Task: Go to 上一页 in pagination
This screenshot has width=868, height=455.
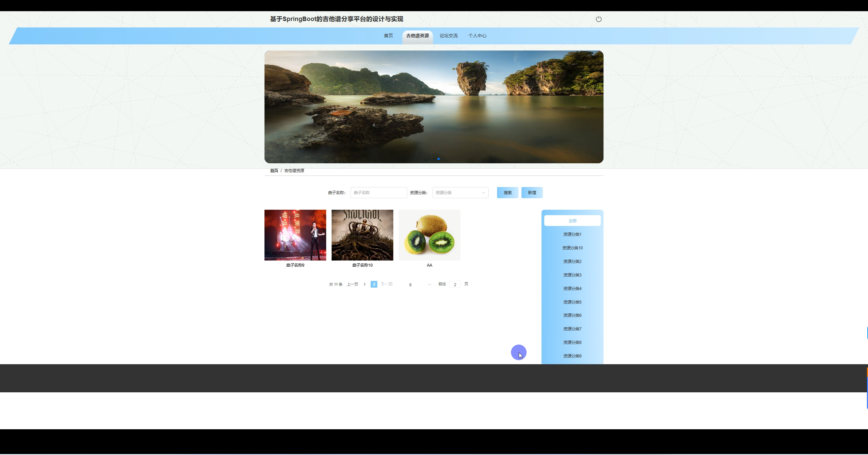Action: [x=352, y=284]
